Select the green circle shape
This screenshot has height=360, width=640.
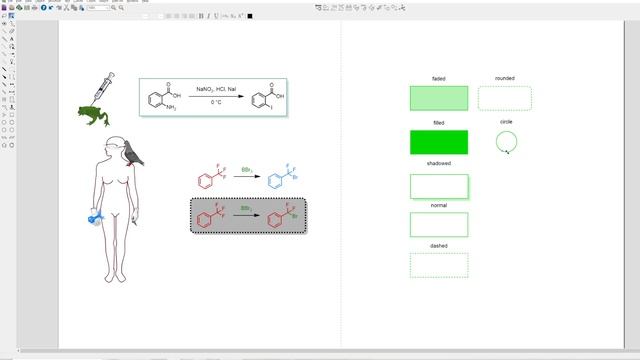(506, 142)
